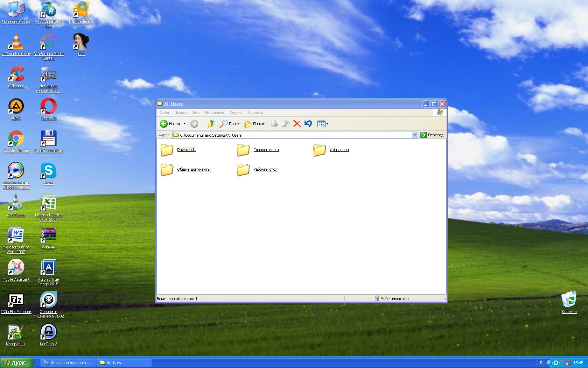588x368 pixels.
Task: Open the Views dropdown in toolbar
Action: [323, 124]
